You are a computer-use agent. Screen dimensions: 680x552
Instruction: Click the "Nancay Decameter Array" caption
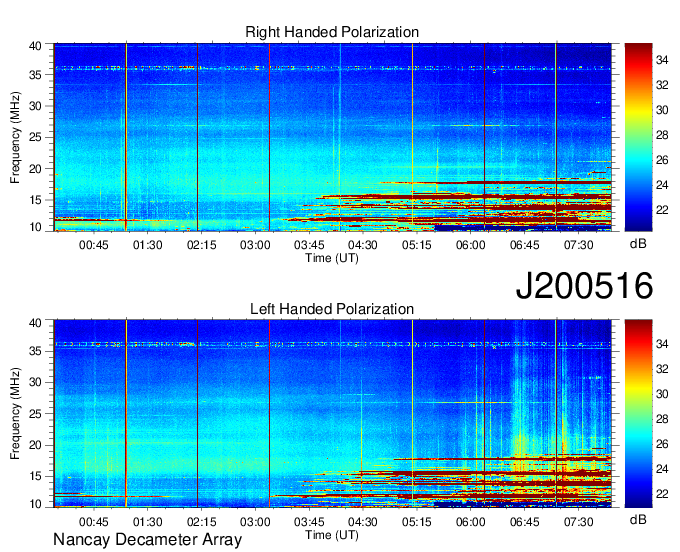coord(147,540)
